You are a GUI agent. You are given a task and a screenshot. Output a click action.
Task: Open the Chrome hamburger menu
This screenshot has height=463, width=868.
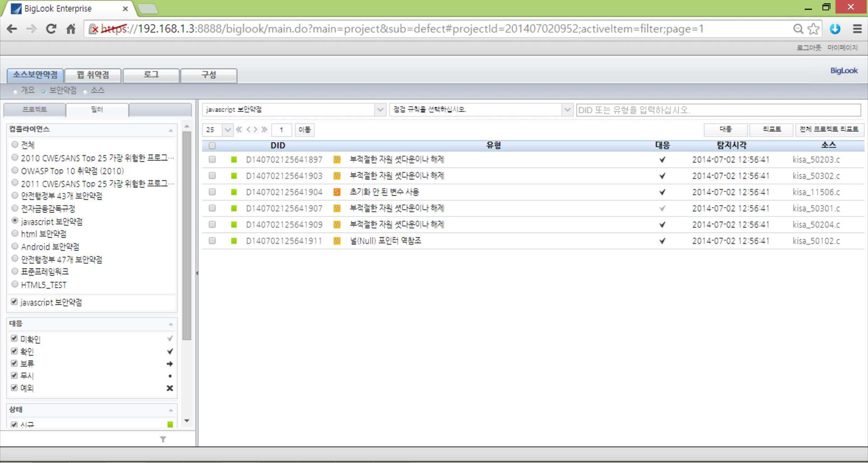[x=857, y=29]
